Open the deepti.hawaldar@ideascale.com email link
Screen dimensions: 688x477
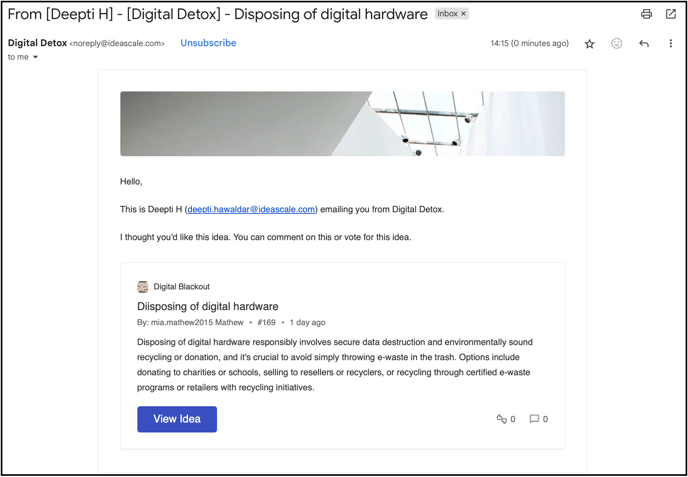pos(251,209)
